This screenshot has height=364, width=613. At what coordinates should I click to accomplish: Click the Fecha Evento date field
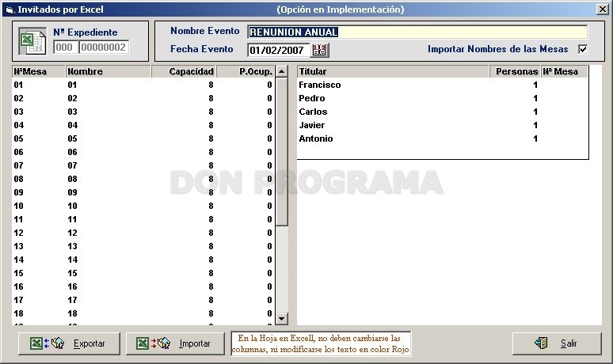tap(279, 50)
